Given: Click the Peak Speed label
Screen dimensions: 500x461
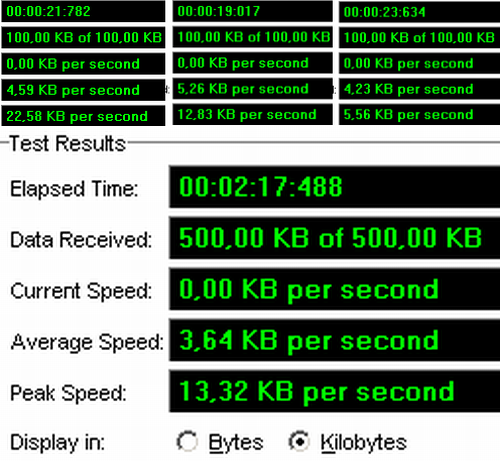Looking at the screenshot, I should pyautogui.click(x=68, y=393).
